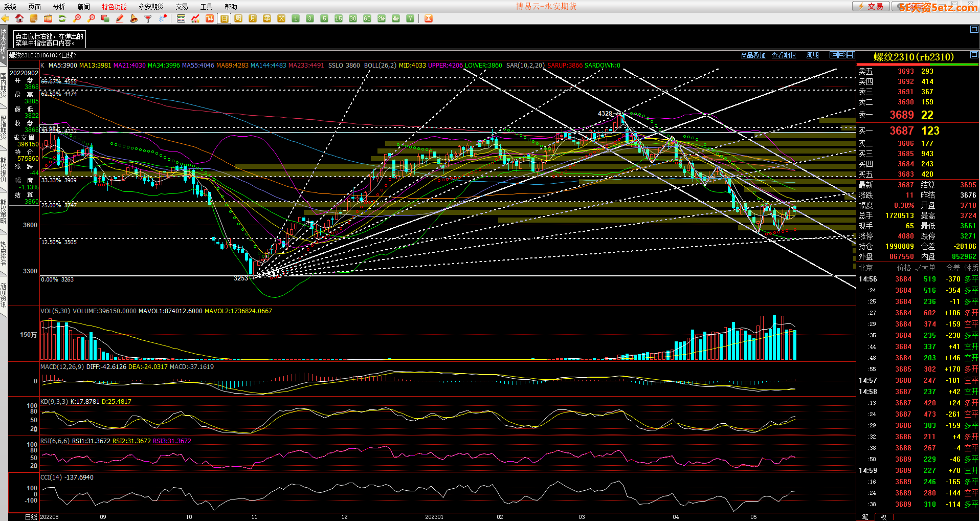This screenshot has height=521, width=980.
Task: Open the F10 info icon
Action: tap(48, 18)
